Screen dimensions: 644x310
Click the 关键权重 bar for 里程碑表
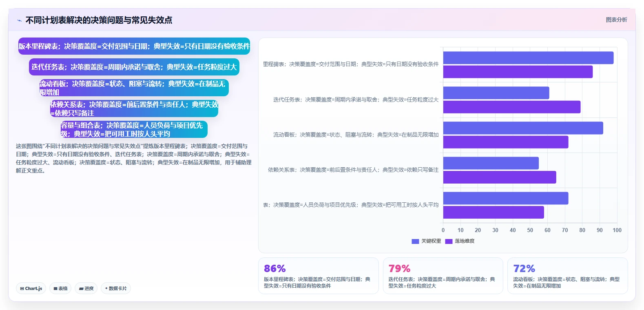point(528,58)
